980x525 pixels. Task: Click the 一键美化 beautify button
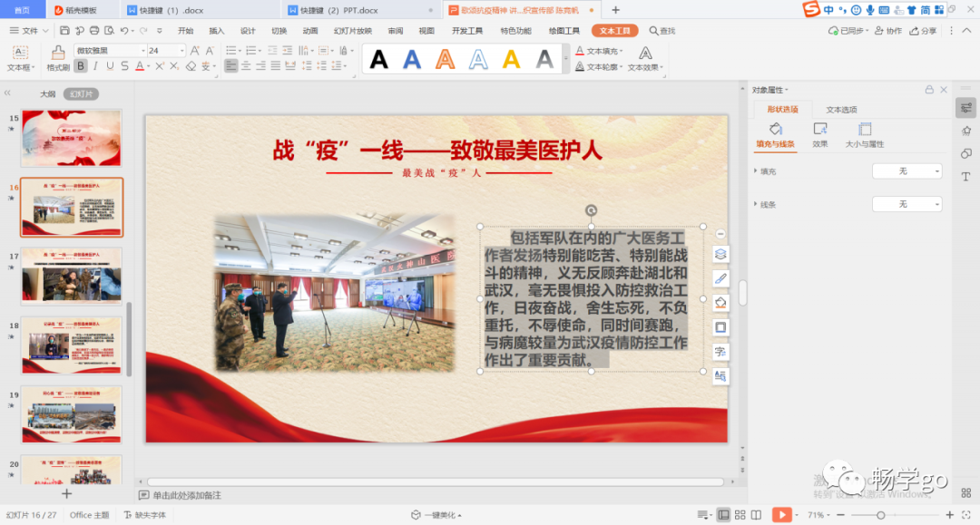436,515
